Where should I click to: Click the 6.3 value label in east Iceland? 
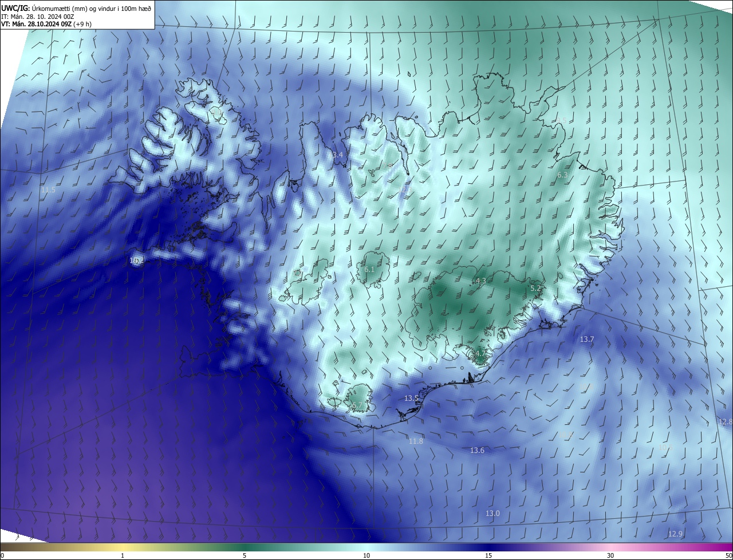click(x=562, y=175)
